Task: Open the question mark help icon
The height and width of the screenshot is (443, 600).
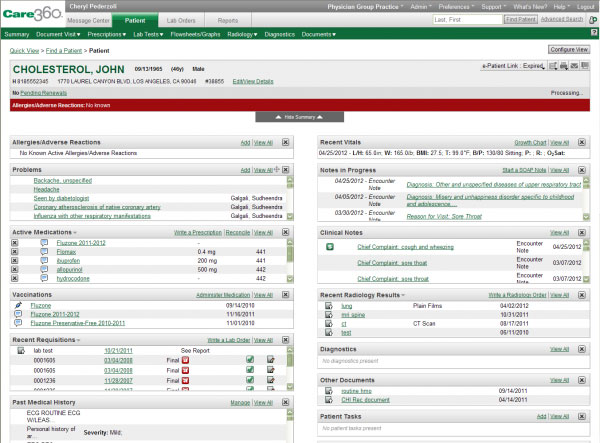Action: pos(594,33)
